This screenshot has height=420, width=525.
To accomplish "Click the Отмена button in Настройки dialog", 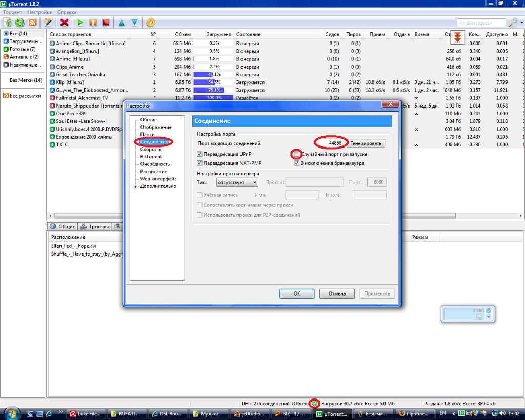I will click(337, 293).
